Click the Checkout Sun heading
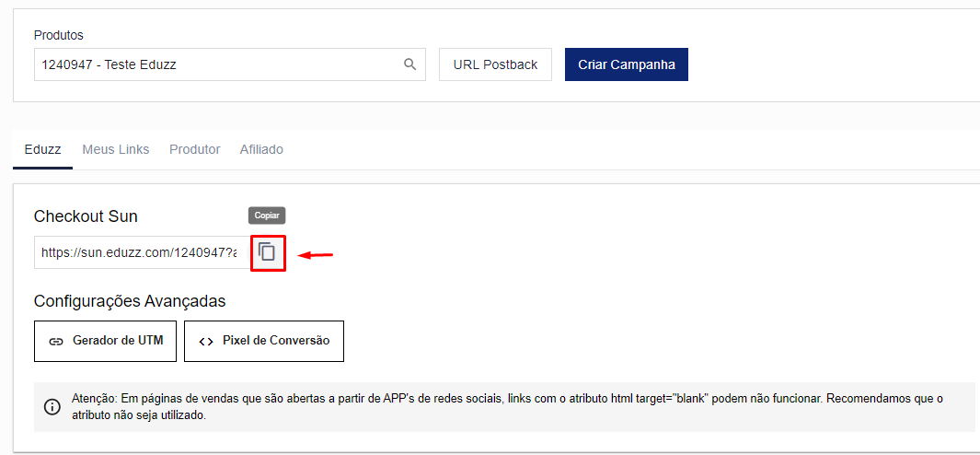 point(86,216)
